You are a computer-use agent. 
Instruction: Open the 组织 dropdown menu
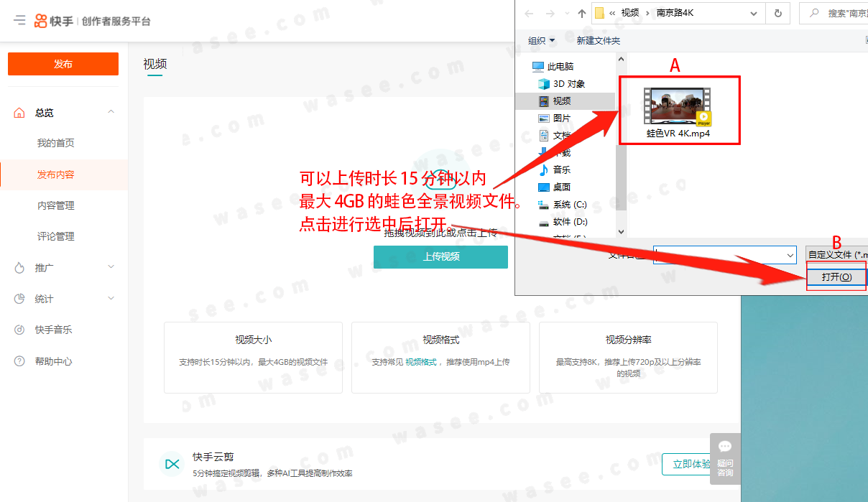click(x=541, y=41)
